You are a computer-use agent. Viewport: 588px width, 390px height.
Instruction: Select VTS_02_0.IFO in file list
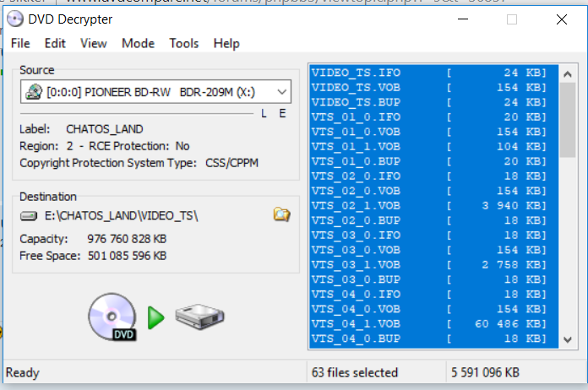click(434, 176)
